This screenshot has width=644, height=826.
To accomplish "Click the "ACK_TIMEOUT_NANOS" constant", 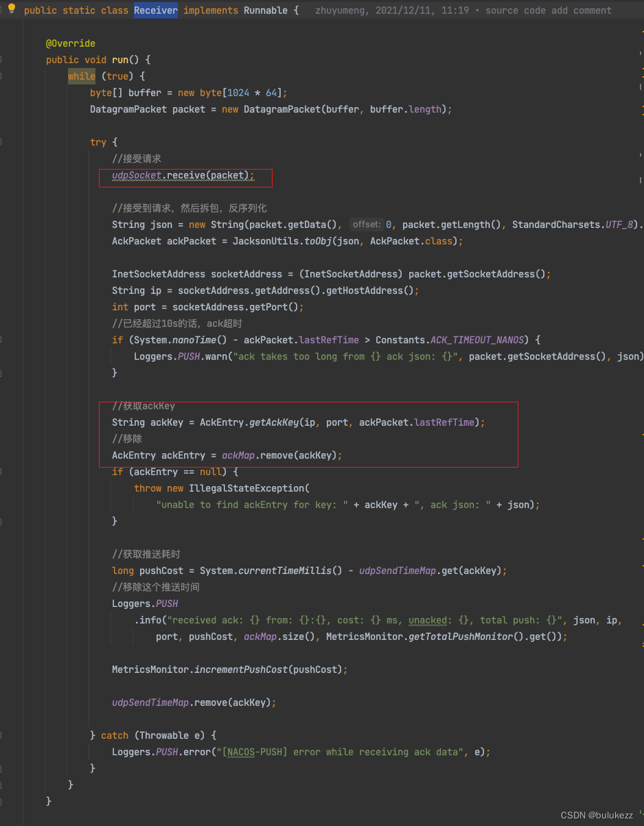I will [x=477, y=340].
